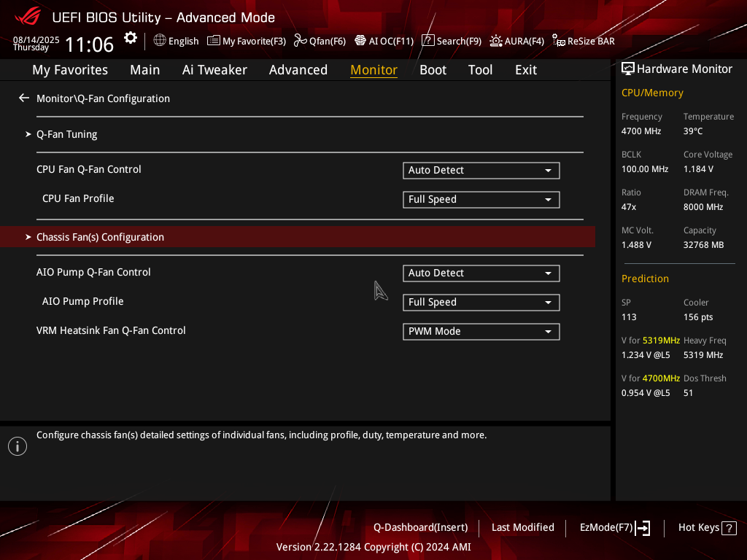This screenshot has height=560, width=747.
Task: Click the info icon in help panel
Action: [x=18, y=446]
